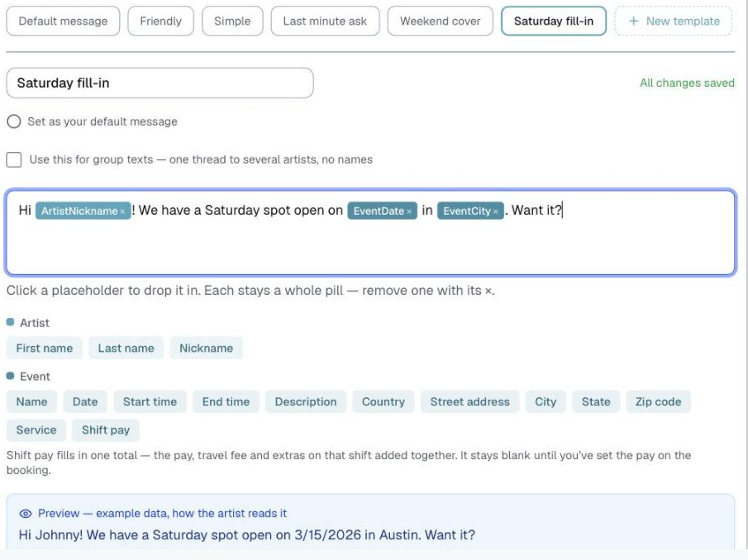This screenshot has height=560, width=748.
Task: Insert the State placeholder
Action: pos(596,401)
